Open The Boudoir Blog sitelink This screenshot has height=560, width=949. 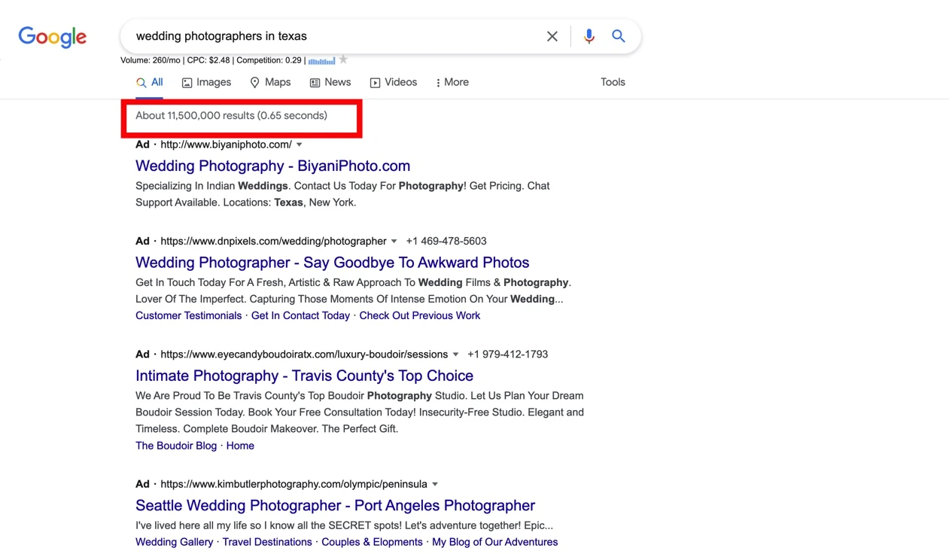click(x=176, y=446)
